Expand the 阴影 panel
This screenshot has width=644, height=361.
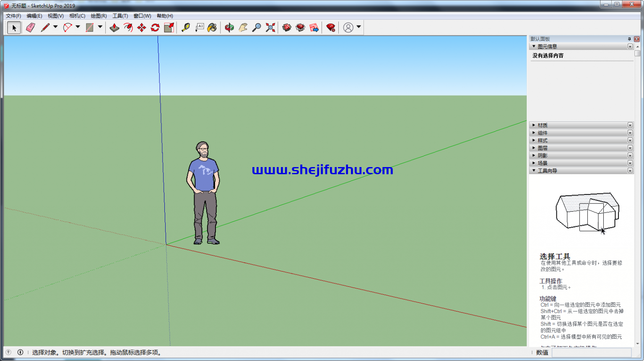[534, 155]
